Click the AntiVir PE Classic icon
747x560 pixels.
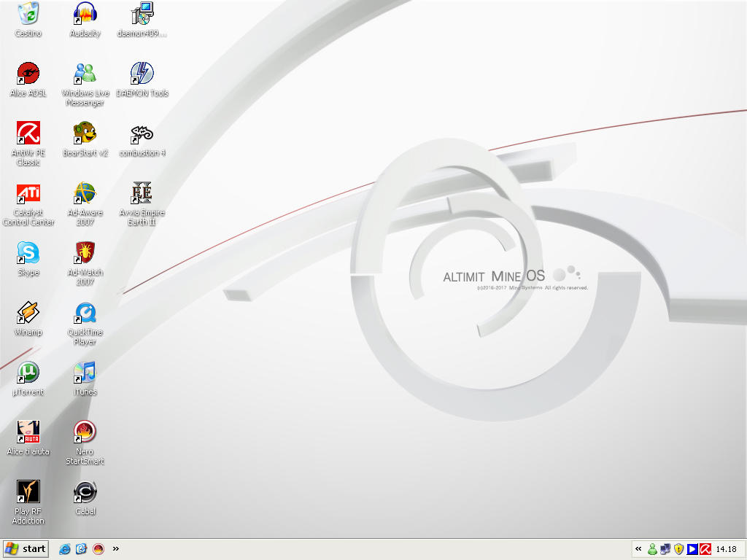click(28, 133)
